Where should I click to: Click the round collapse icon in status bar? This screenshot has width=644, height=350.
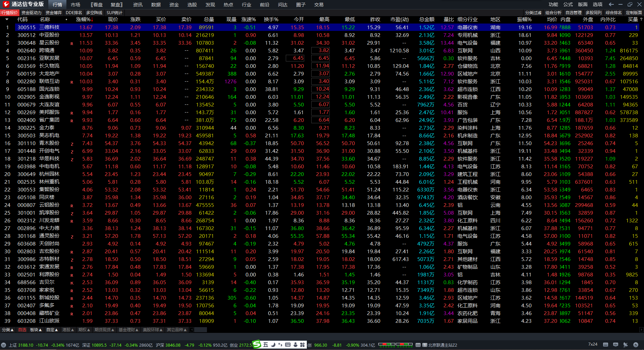3,345
